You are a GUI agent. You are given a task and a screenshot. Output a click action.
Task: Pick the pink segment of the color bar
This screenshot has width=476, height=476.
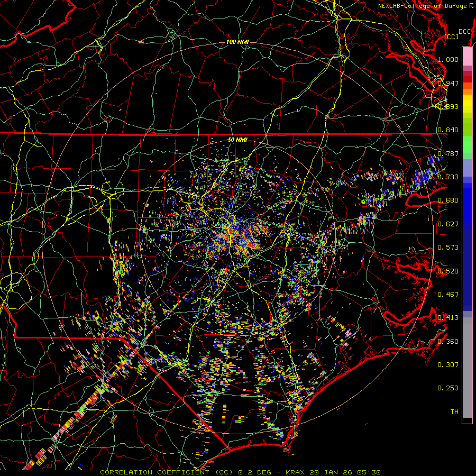[x=467, y=56]
